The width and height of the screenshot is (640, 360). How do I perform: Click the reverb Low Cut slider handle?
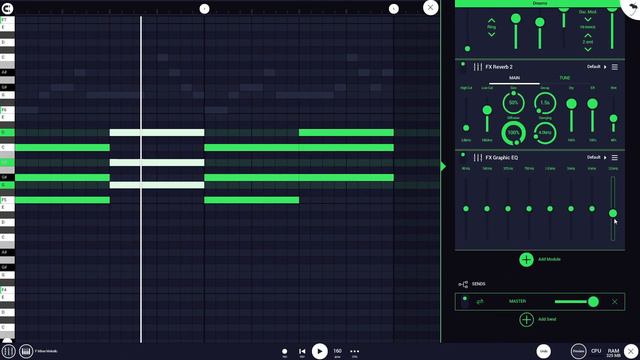tap(487, 110)
